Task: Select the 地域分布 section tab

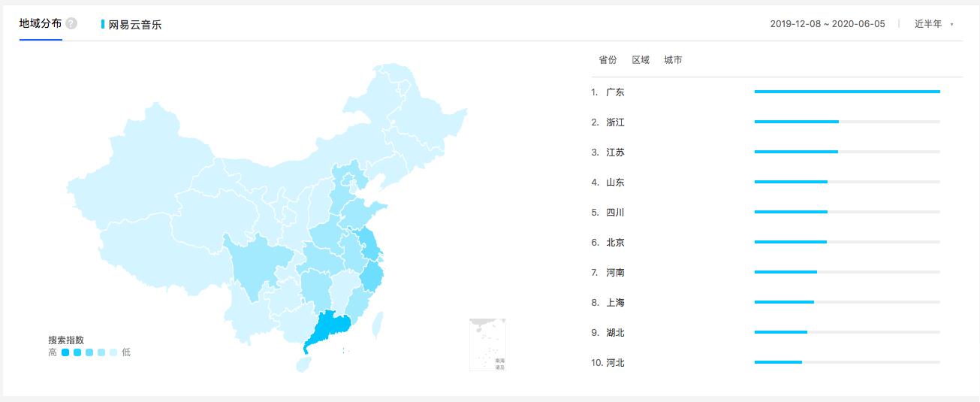Action: [x=41, y=23]
